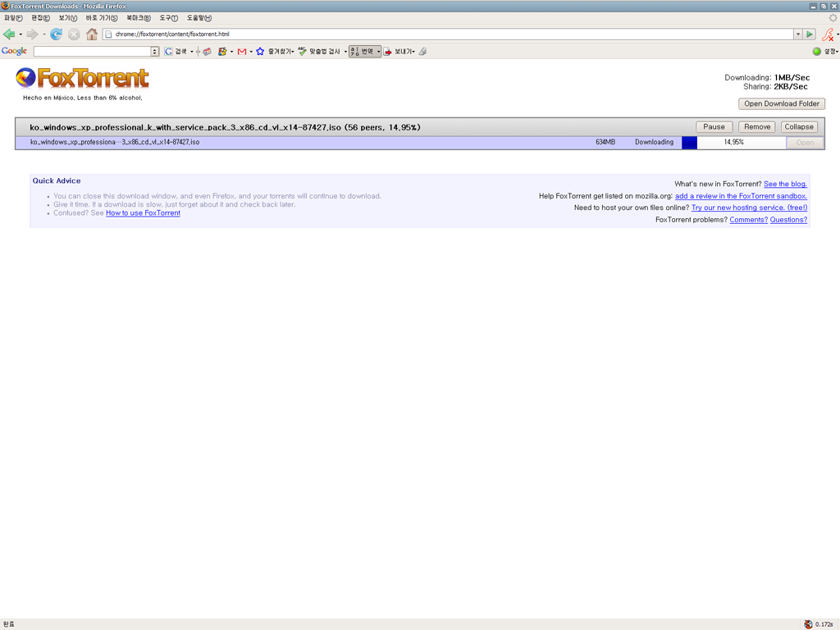The height and width of the screenshot is (630, 840).
Task: Click 'Try our new hosting service' link
Action: click(x=750, y=208)
